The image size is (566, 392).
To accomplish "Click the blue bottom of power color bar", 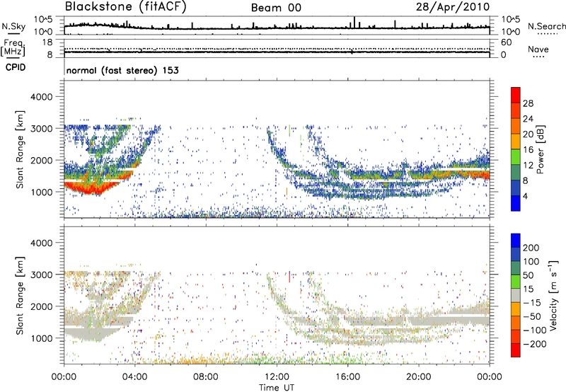I will coord(516,204).
